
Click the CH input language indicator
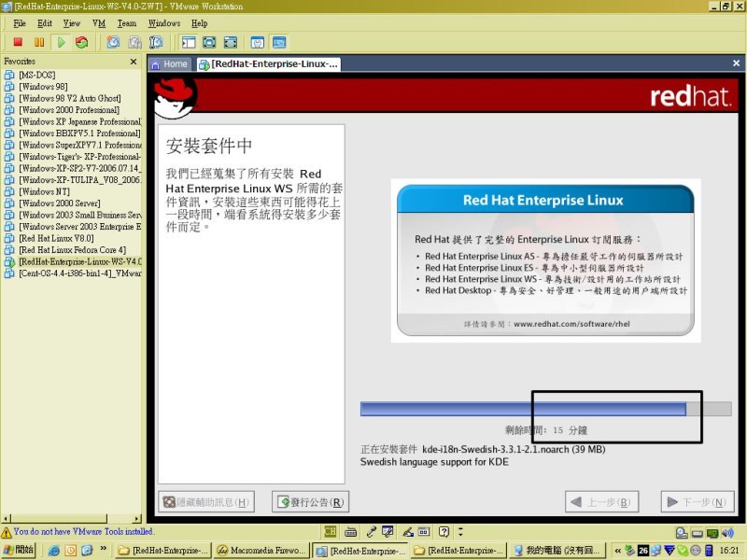point(331,531)
